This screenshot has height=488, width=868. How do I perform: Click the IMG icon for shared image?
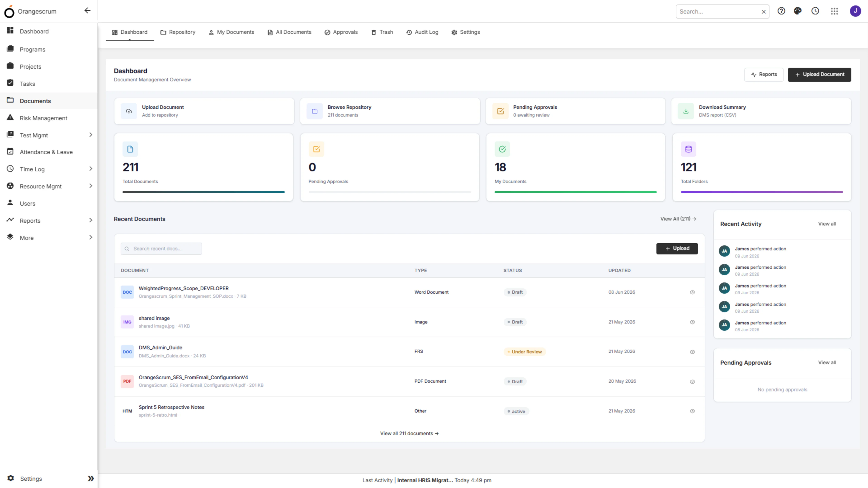coord(127,322)
